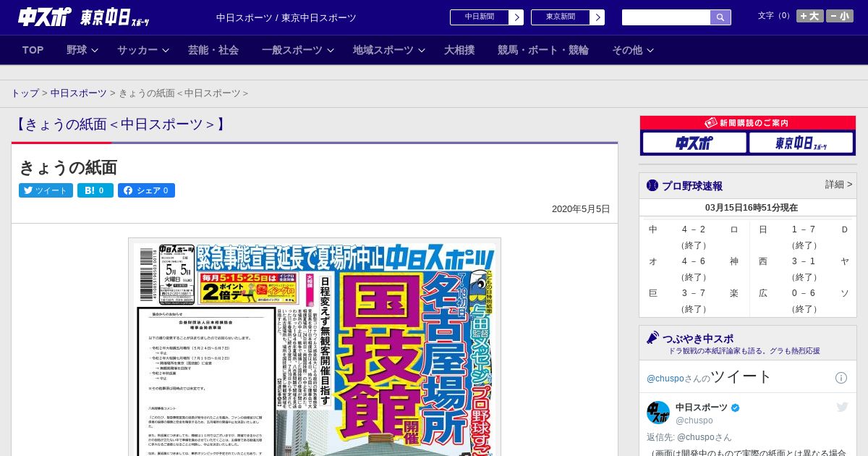The width and height of the screenshot is (868, 456).
Task: Open プロ野球速報 heading link
Action: pyautogui.click(x=692, y=186)
